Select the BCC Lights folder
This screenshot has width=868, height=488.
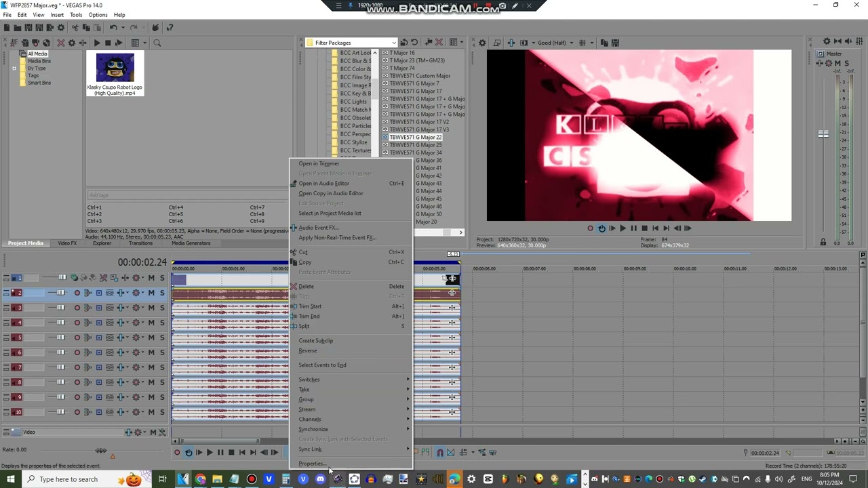(353, 102)
